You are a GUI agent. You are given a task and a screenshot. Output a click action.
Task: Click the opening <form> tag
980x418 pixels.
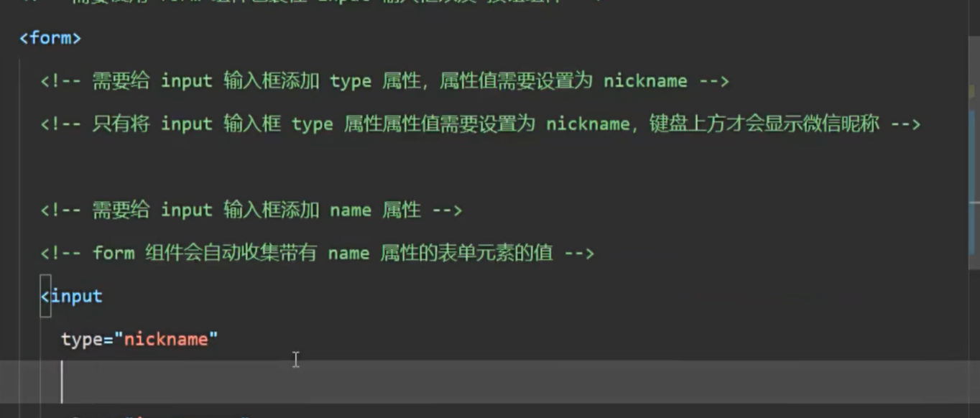click(50, 37)
